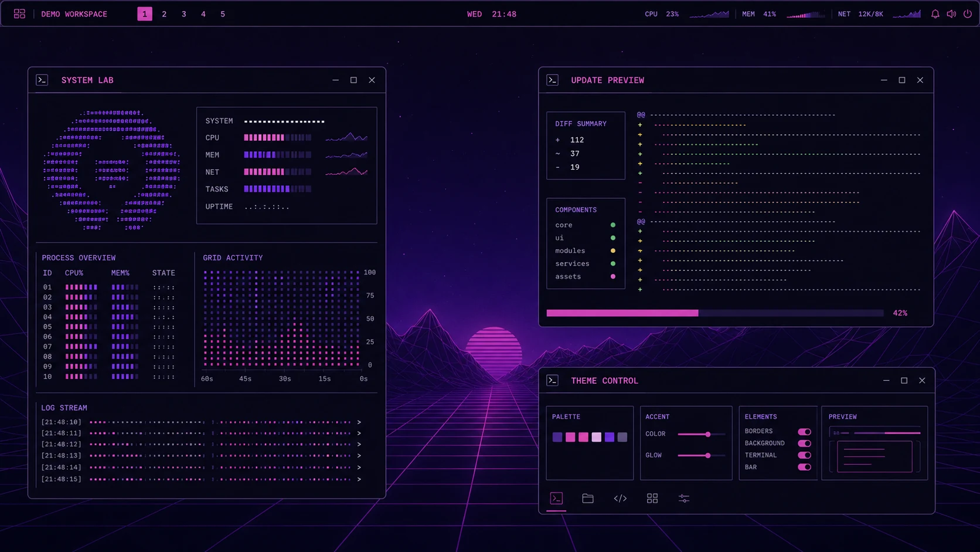This screenshot has height=552, width=980.
Task: Toggle the Borders switch
Action: (805, 432)
